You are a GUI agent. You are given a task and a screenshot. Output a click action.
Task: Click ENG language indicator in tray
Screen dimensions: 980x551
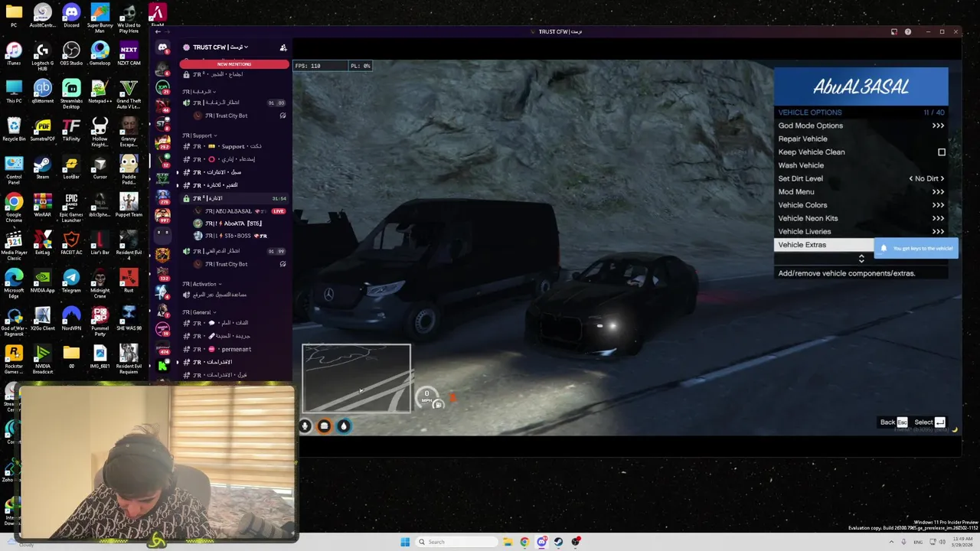click(x=918, y=542)
